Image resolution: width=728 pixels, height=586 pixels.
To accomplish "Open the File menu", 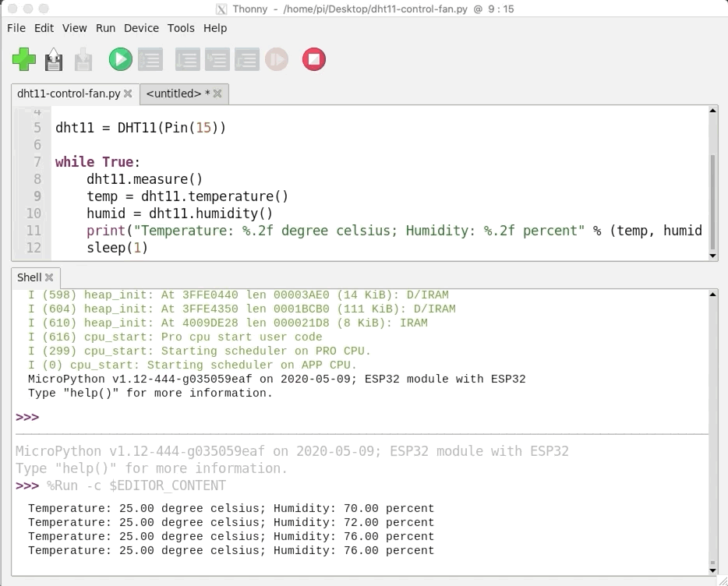I will pyautogui.click(x=16, y=28).
